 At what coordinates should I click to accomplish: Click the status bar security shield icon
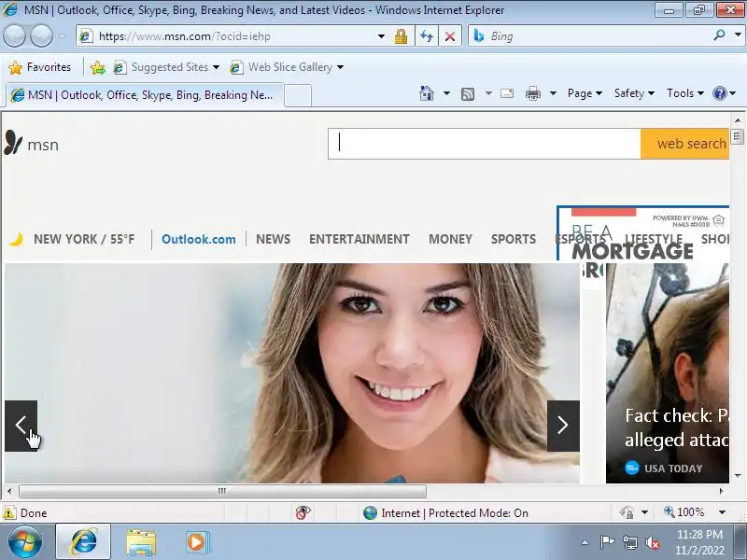click(x=627, y=512)
